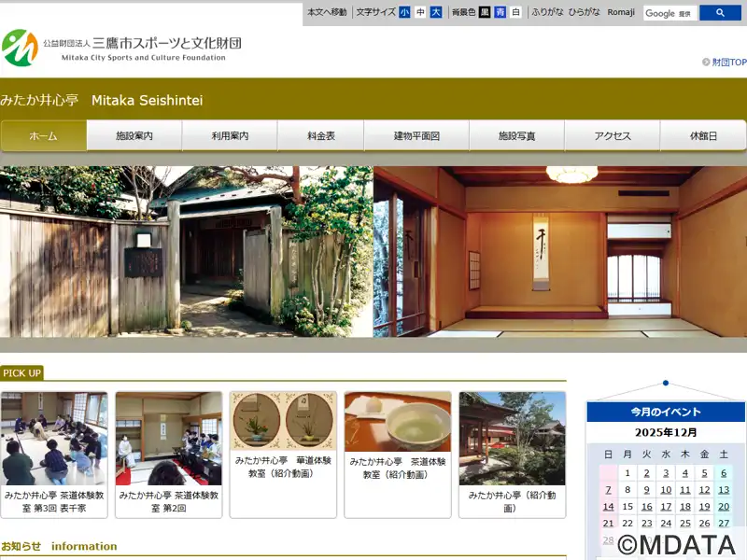The height and width of the screenshot is (560, 747).
Task: Select December 4 in event calendar
Action: pos(685,473)
